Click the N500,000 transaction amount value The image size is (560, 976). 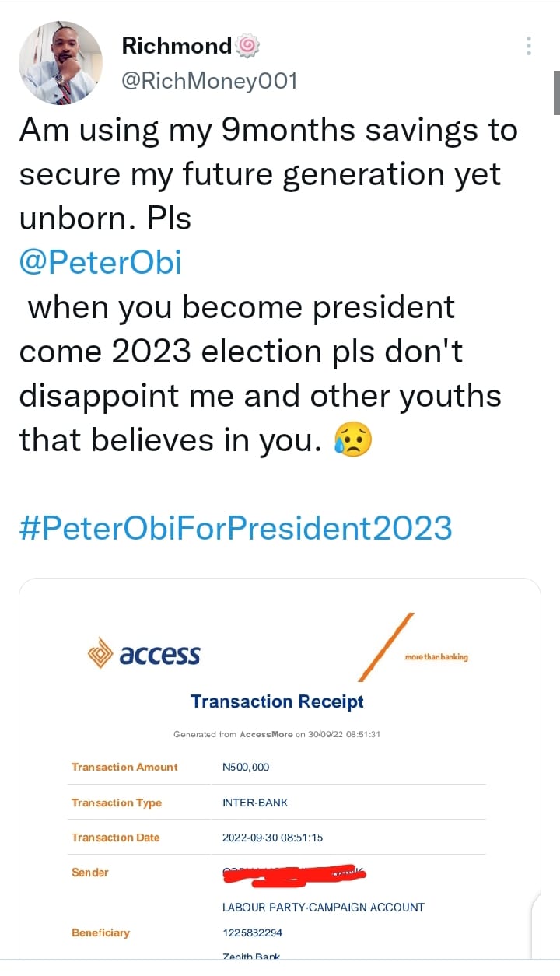tap(246, 767)
